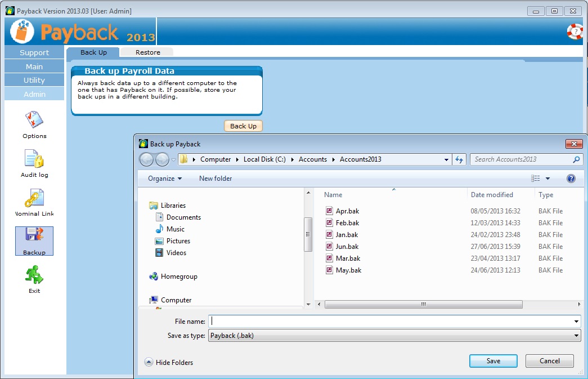Open the Utility menu section
Image resolution: width=588 pixels, height=379 pixels.
click(x=34, y=81)
